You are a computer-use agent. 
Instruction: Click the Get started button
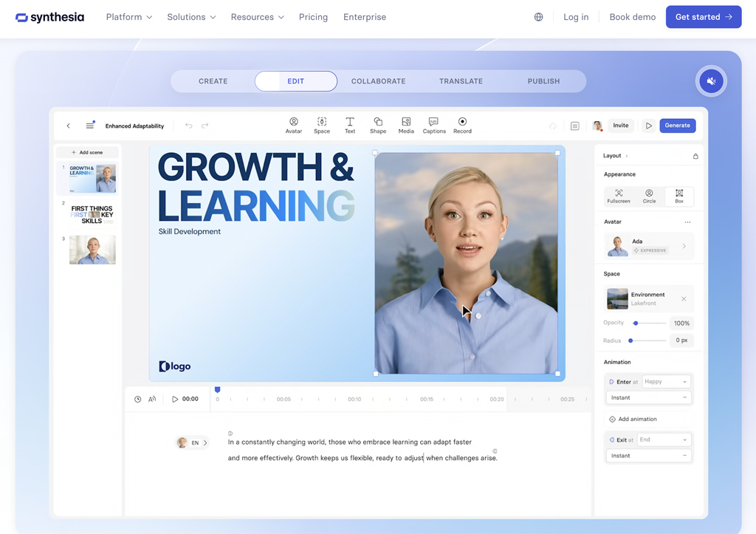coord(703,17)
